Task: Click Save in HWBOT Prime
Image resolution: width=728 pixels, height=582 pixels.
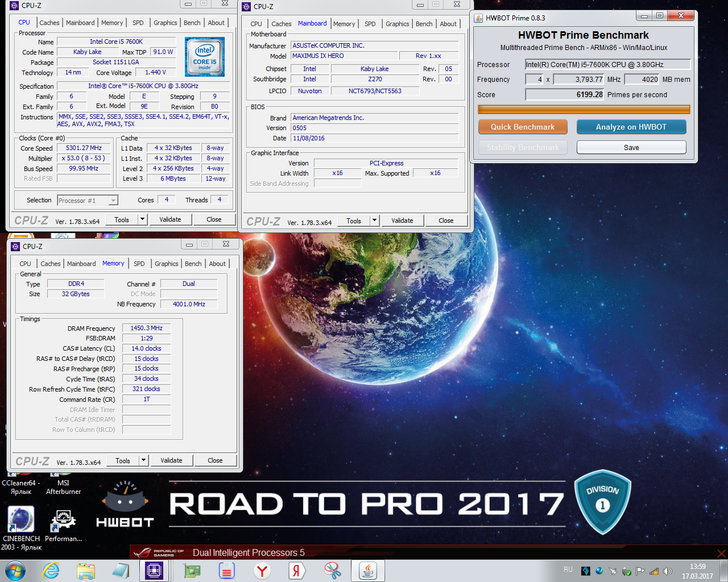Action: [631, 147]
